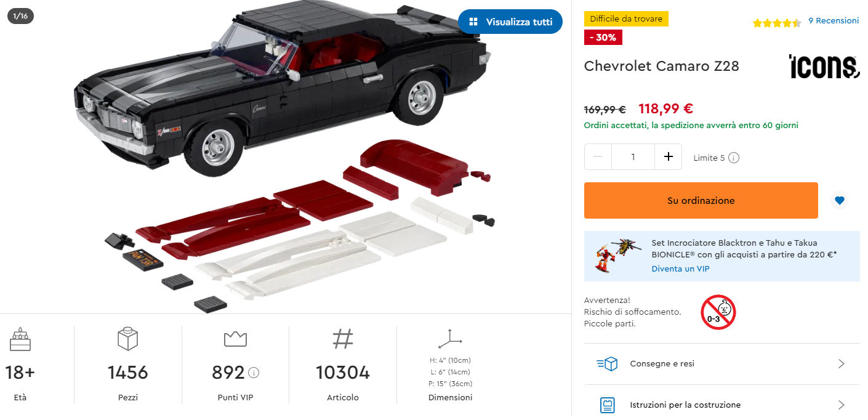Expand Istruzioni per la costruzione chevron
868x420 pixels.
tap(842, 405)
